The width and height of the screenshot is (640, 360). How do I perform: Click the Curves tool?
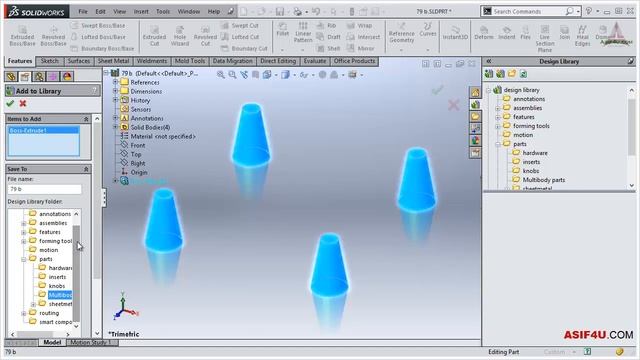tap(428, 30)
